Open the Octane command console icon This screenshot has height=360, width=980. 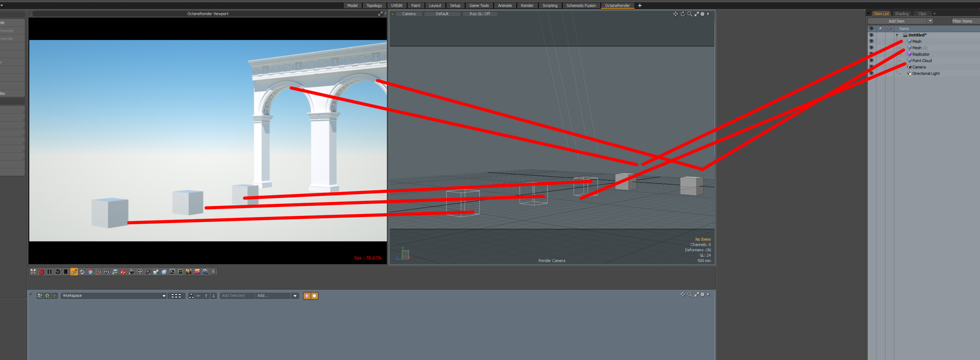[172, 272]
